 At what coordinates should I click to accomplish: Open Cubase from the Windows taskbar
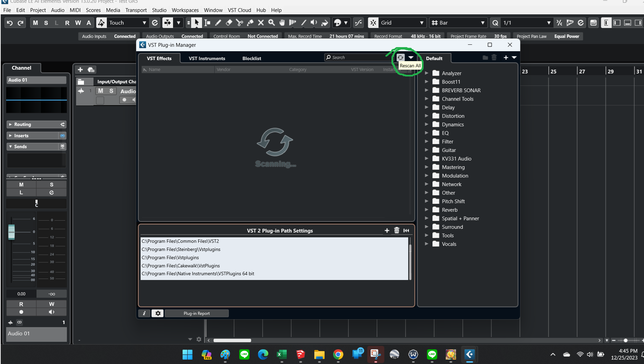[470, 355]
